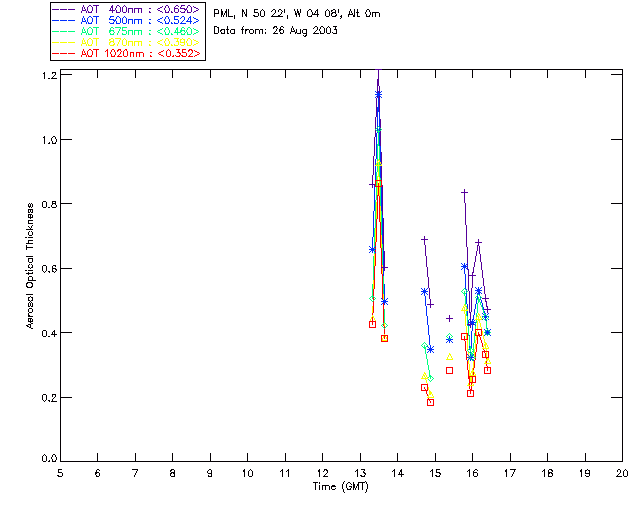The image size is (640, 512).
Task: Click the x-axis tick label '9'
Action: point(210,473)
